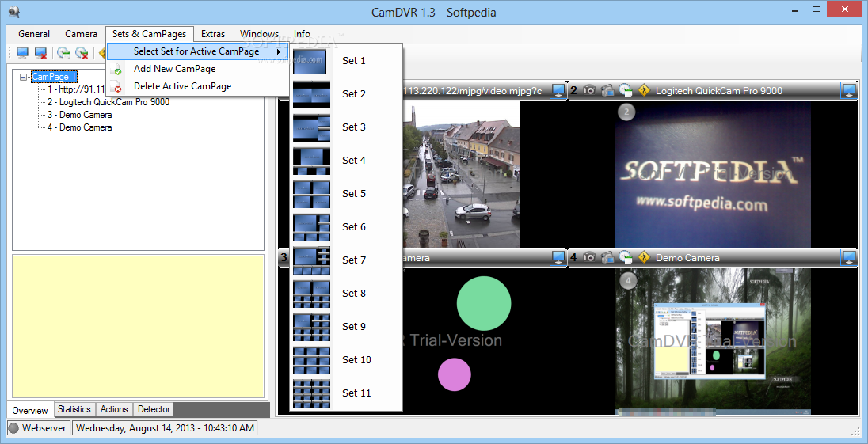Click the date and time status text
868x444 pixels.
pyautogui.click(x=165, y=428)
